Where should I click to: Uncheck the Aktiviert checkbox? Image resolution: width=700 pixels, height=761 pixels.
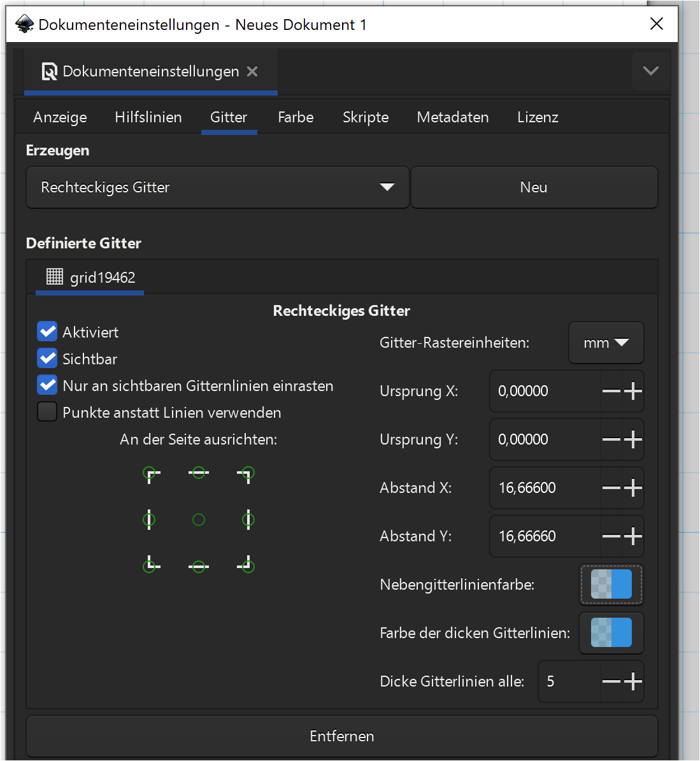(47, 332)
